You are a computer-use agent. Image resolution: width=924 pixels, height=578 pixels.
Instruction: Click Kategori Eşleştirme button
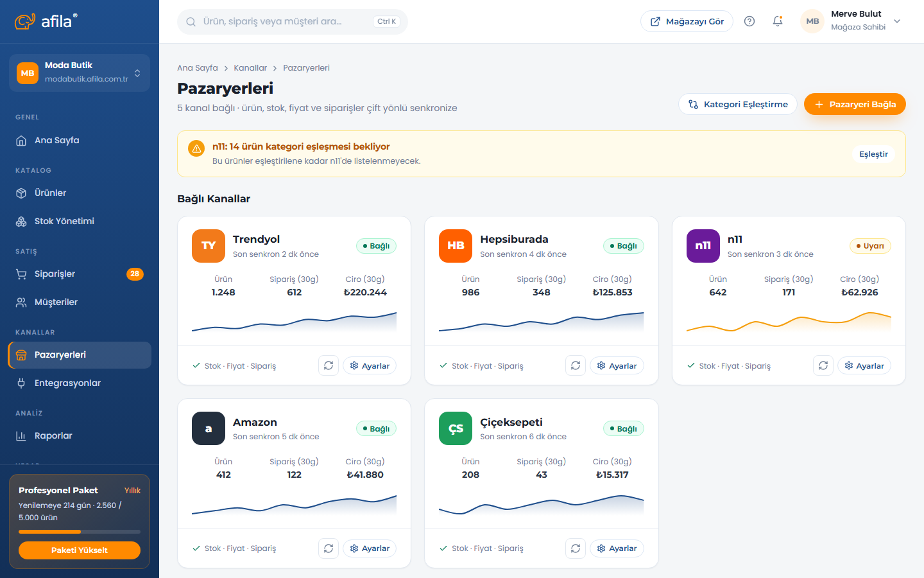[738, 104]
